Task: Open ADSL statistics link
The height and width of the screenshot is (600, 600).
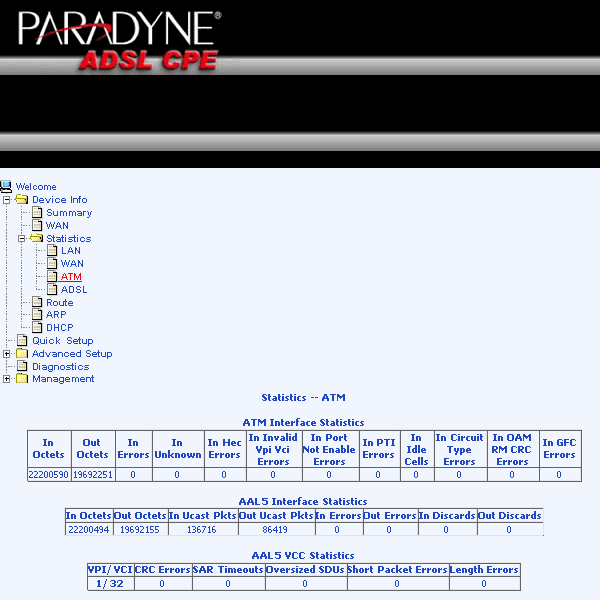Action: (74, 290)
